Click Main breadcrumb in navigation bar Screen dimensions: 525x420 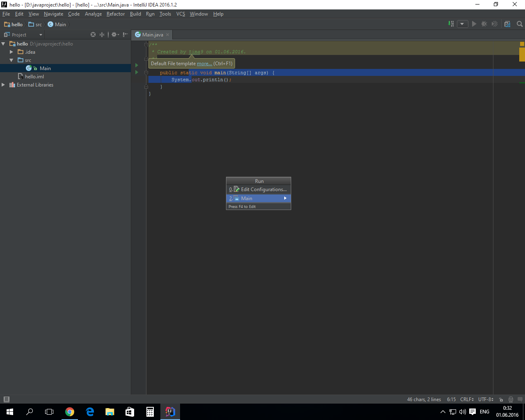point(57,25)
